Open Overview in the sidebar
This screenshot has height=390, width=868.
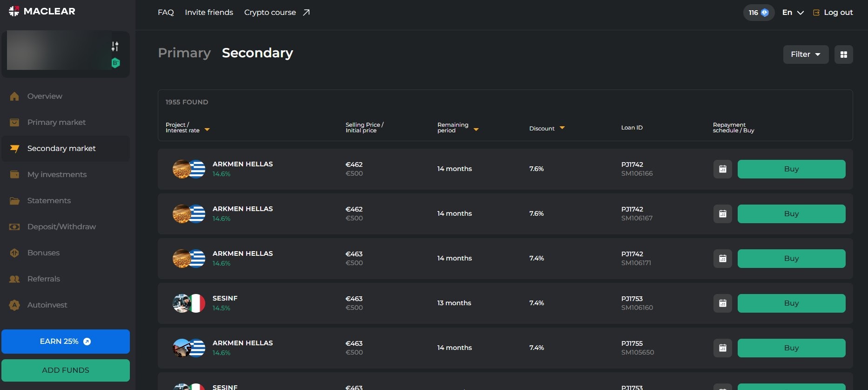click(66, 96)
